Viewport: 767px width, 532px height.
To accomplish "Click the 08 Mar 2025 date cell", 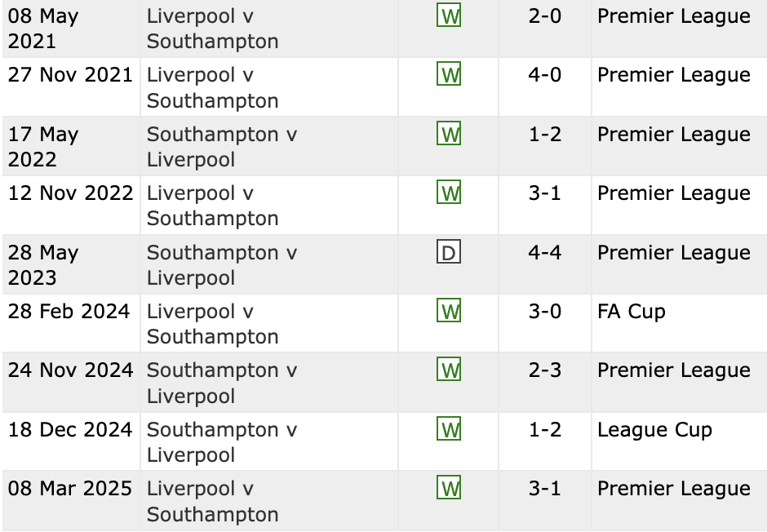I will click(x=70, y=489).
